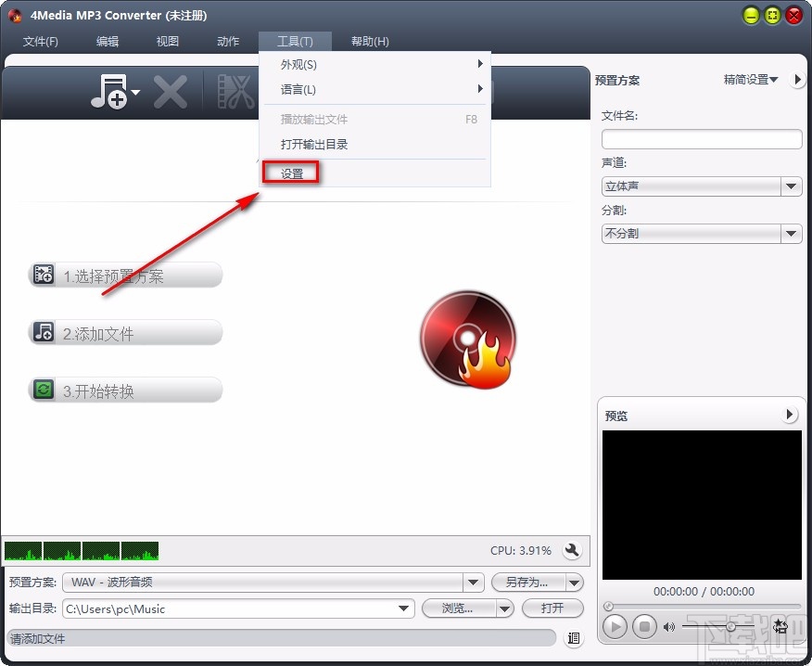Select 设置 from the Tools menu
Viewport: 812px width, 666px height.
point(290,173)
